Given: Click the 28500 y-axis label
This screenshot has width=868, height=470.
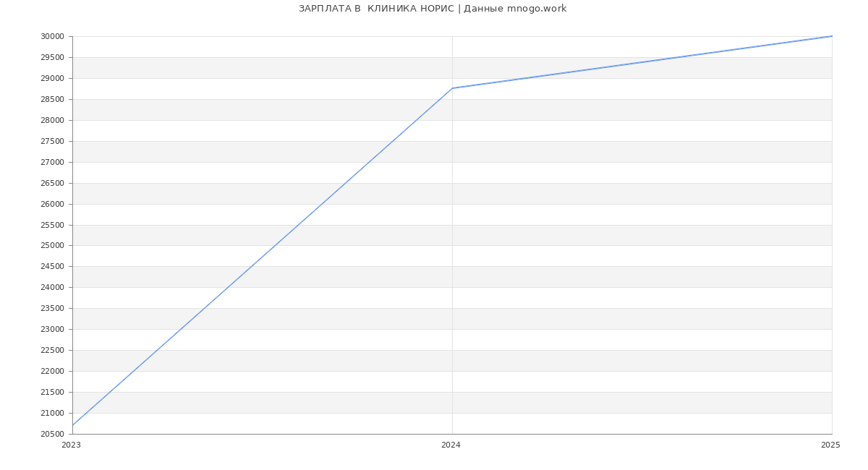Looking at the screenshot, I should coord(52,99).
